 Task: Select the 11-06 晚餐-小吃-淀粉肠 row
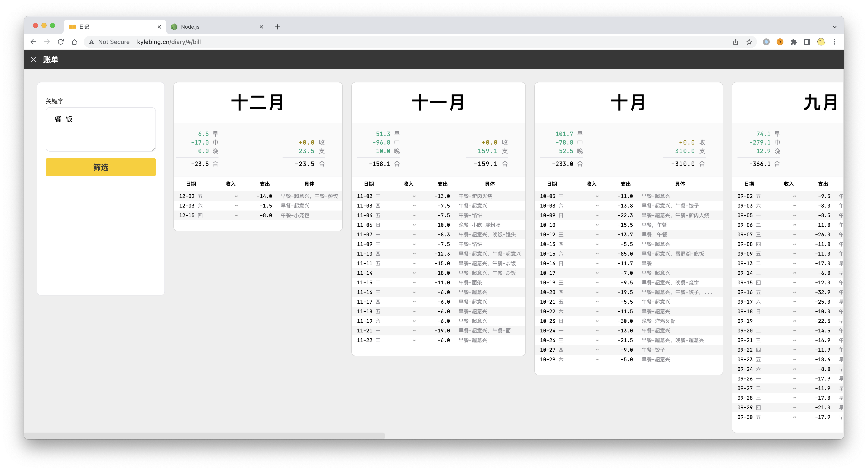(x=438, y=225)
